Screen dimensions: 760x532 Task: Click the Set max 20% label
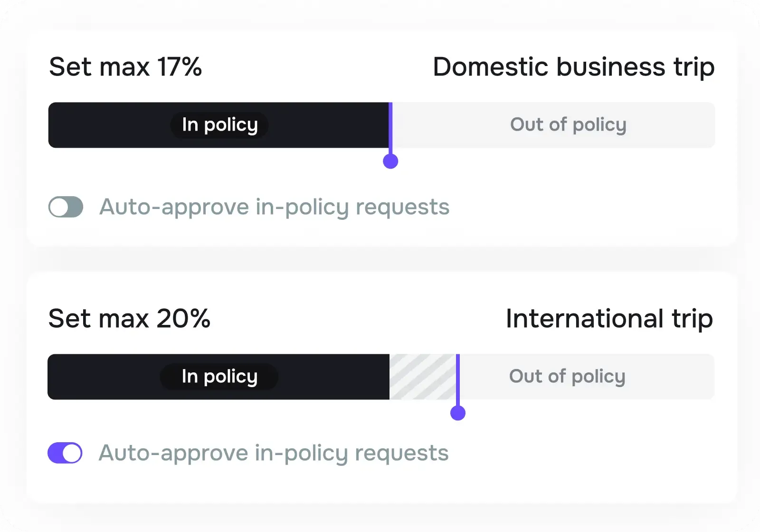point(129,319)
